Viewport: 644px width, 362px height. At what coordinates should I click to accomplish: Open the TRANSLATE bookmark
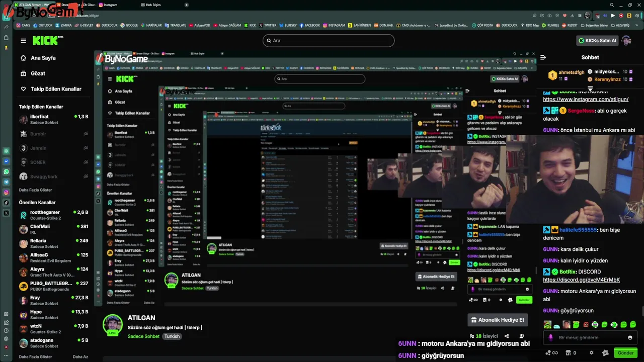click(176, 25)
